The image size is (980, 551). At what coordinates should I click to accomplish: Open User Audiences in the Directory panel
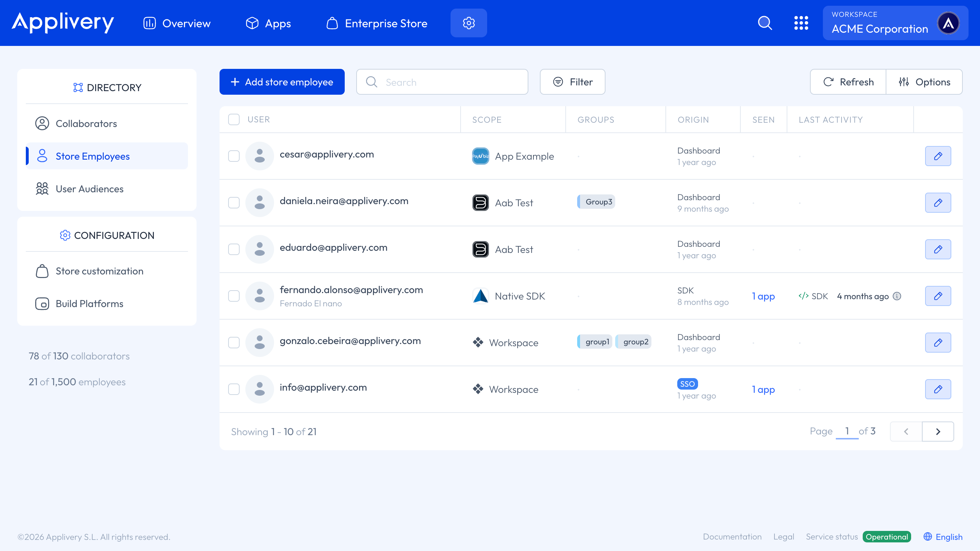pos(90,189)
